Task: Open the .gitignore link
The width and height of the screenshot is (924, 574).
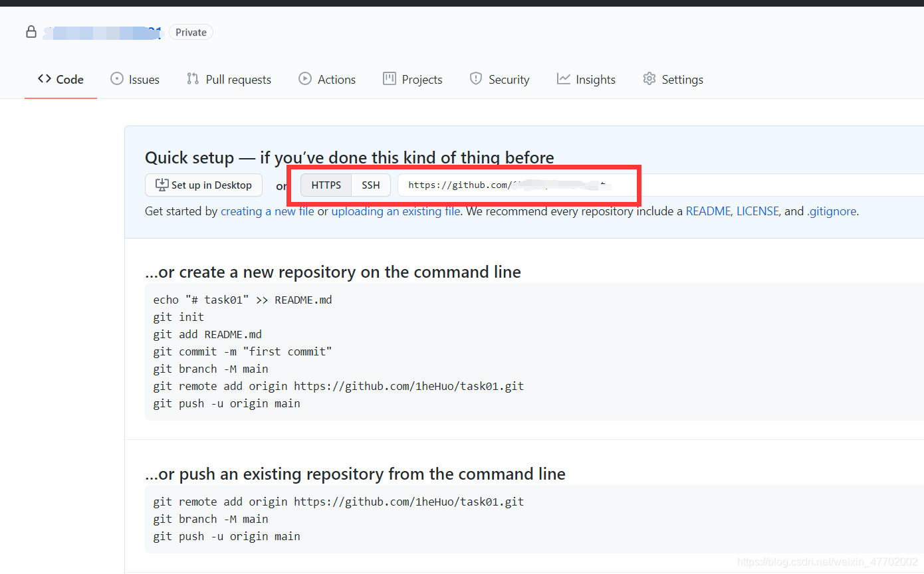Action: coord(832,211)
